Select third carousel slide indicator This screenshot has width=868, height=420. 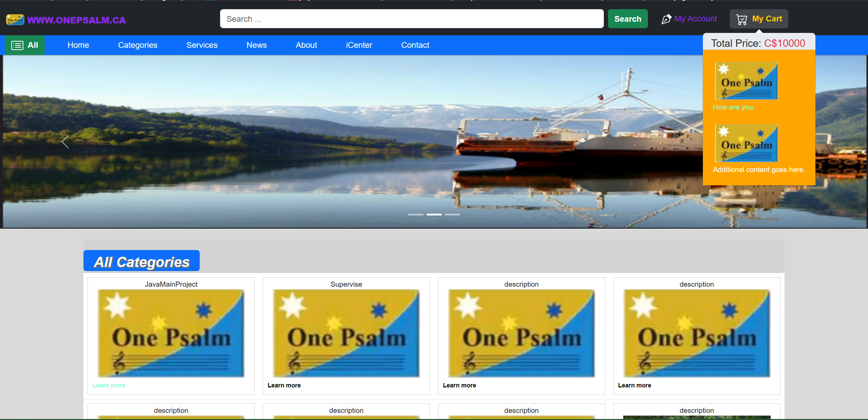pos(452,214)
